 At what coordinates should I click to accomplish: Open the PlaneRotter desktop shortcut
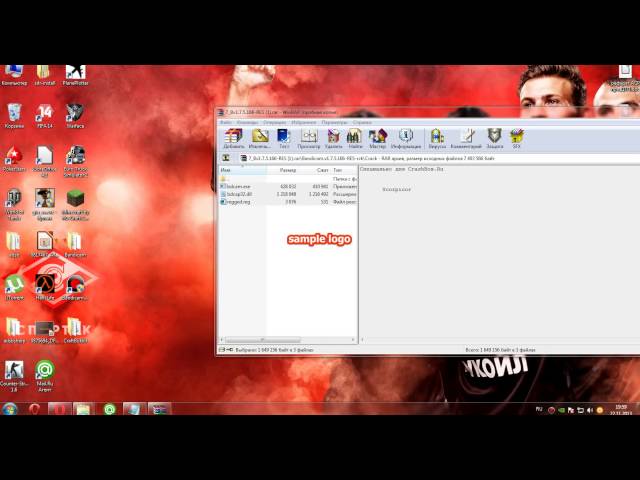76,76
